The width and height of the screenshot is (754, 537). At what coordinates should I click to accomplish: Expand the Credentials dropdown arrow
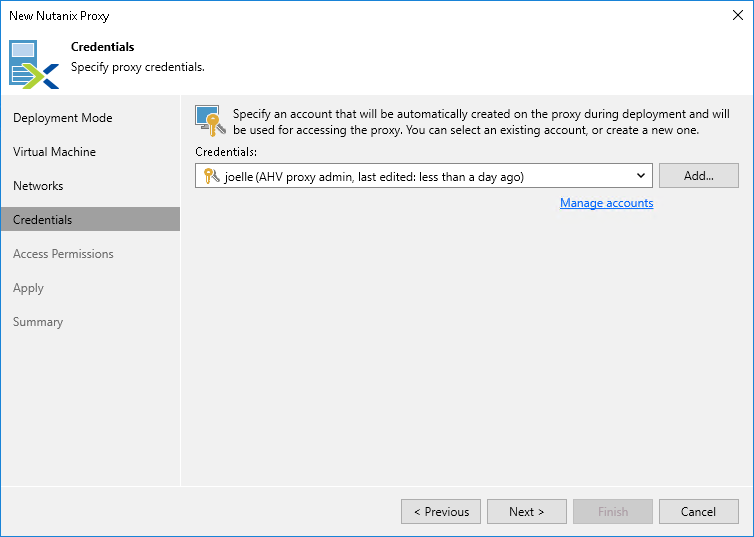[x=641, y=176]
